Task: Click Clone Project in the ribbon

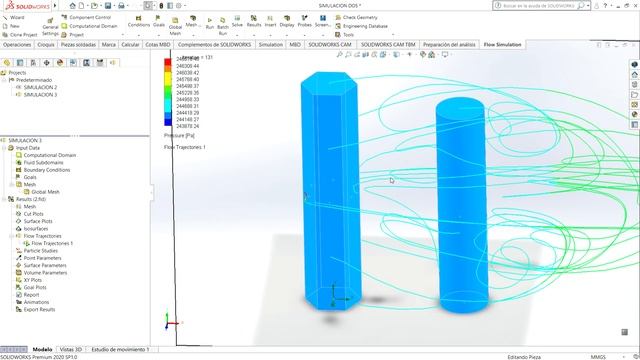Action: [x=20, y=35]
